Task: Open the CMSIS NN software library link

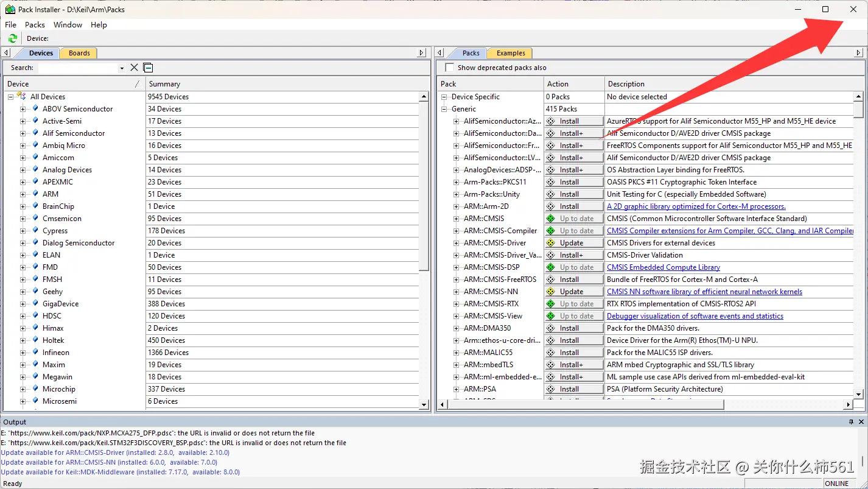Action: 704,292
